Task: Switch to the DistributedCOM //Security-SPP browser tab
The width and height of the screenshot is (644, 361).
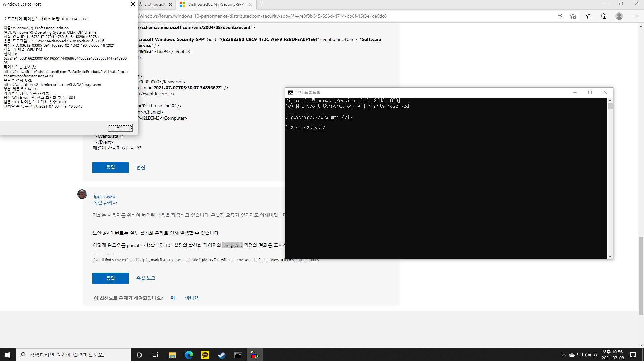Action: click(216, 4)
